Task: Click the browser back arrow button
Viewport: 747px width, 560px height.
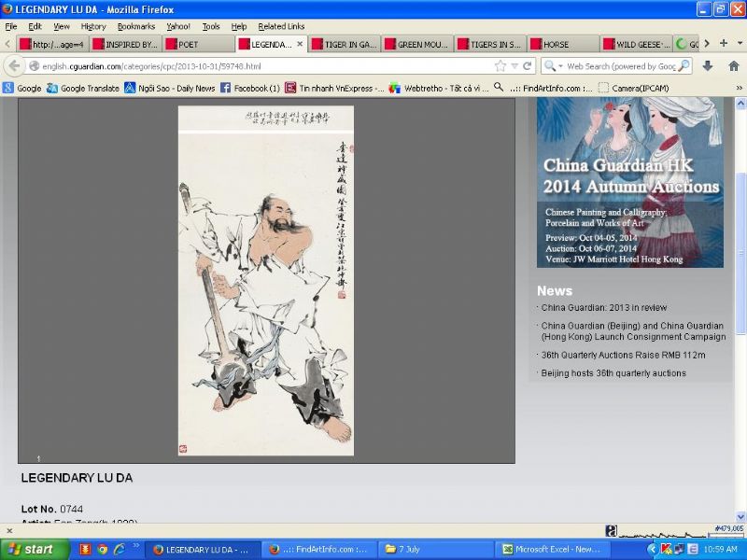Action: [x=14, y=66]
